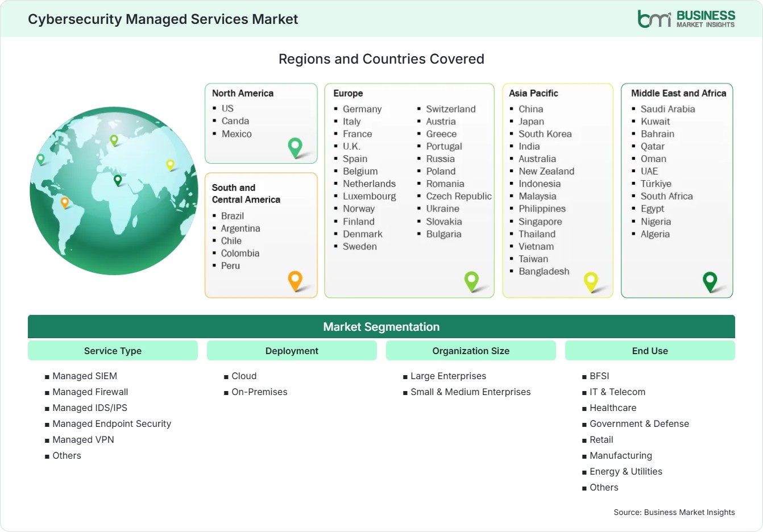The height and width of the screenshot is (532, 763).
Task: Click 'Managed Firewall' list item
Action: (x=90, y=392)
